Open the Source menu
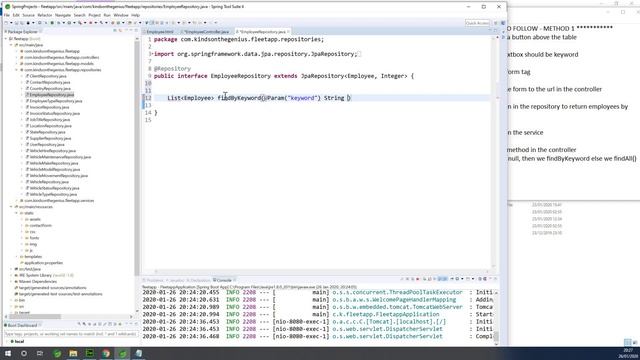 coord(29,15)
